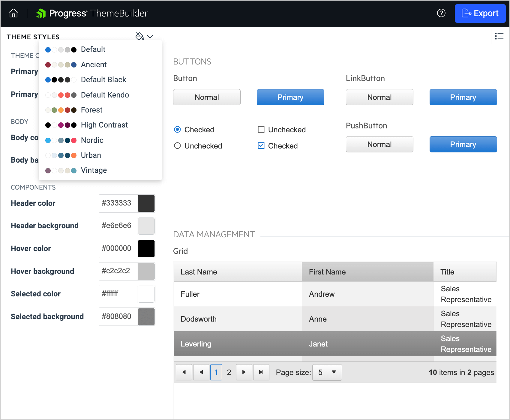Click the home icon in the top bar
The width and height of the screenshot is (510, 420).
13,13
